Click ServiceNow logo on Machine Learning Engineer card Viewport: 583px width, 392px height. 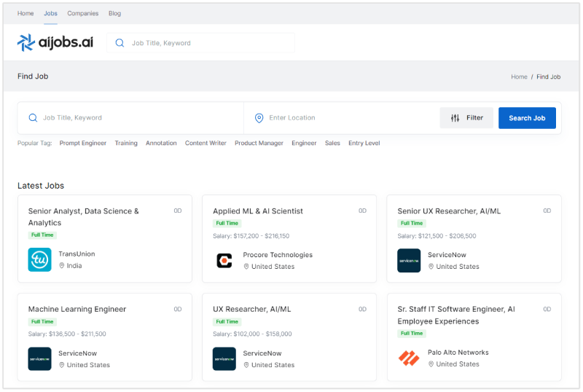[x=39, y=358]
